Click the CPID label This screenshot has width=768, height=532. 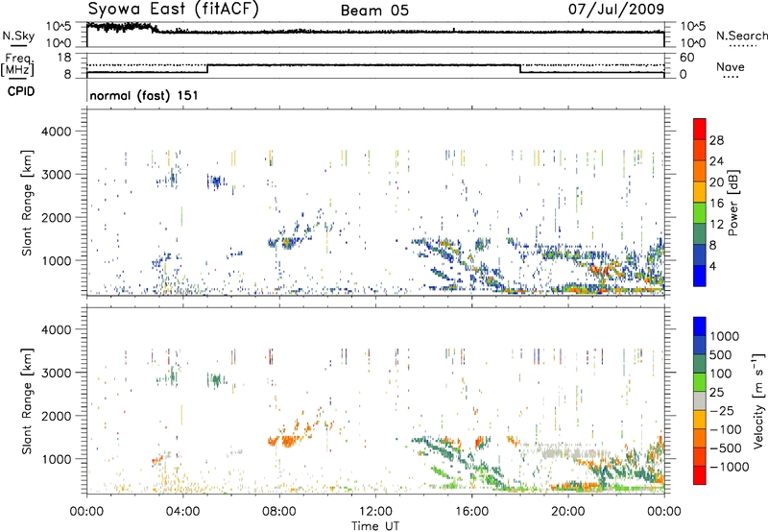(x=21, y=91)
